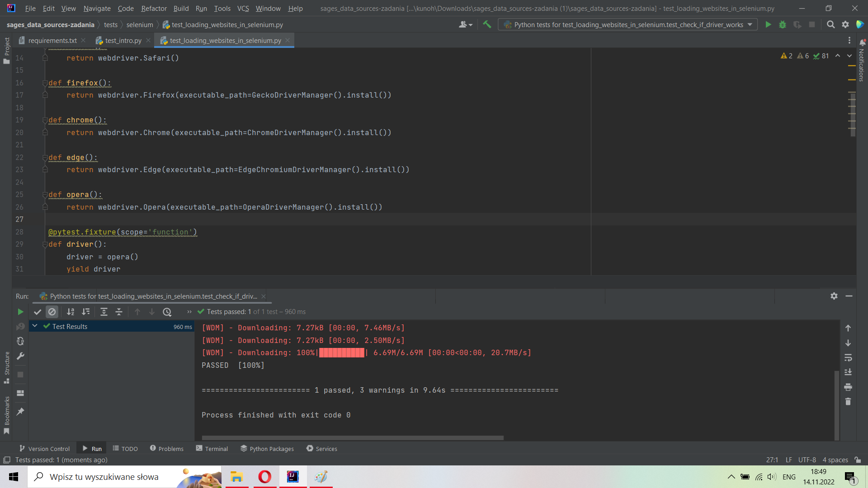Screen dimensions: 868x488
Task: Click the Debug bug icon
Action: [x=783, y=25]
